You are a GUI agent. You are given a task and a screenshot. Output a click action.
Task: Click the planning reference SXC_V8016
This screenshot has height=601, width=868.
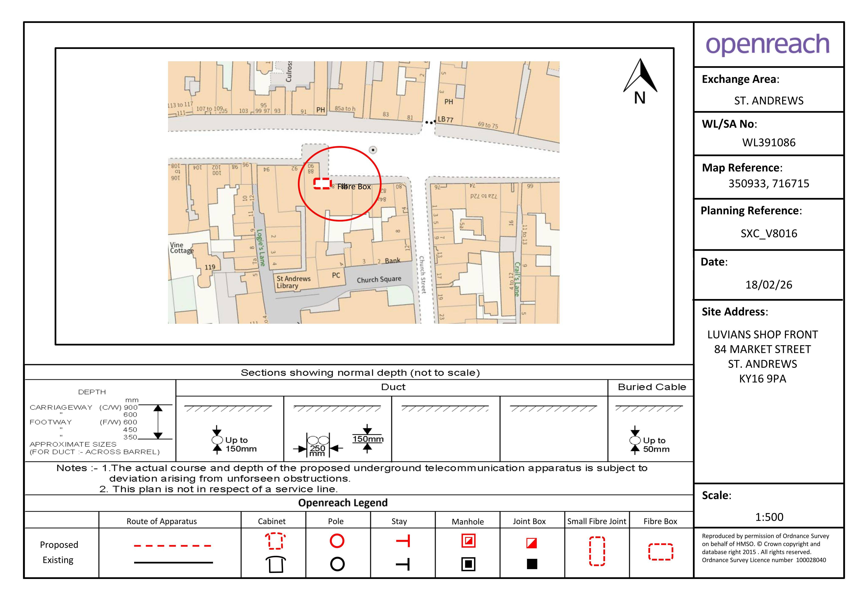[769, 234]
